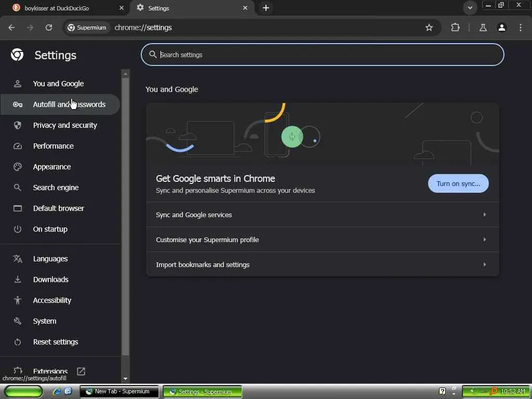Open Default browser settings
This screenshot has height=399, width=532.
point(60,208)
